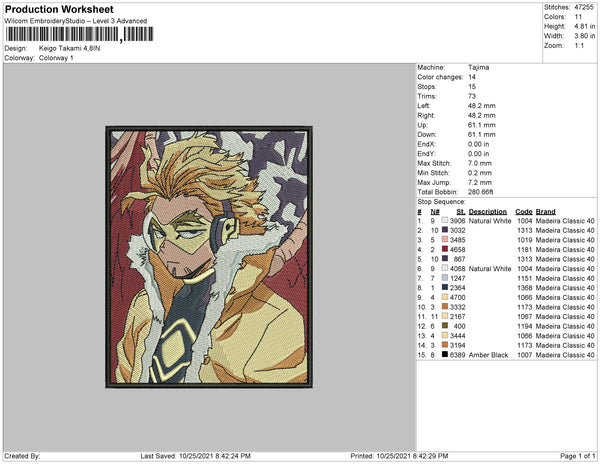Click 'Last Saved: 10/25/2021 8:42:24 PM' footer
Screen dimensions: 600x464
coord(196,456)
